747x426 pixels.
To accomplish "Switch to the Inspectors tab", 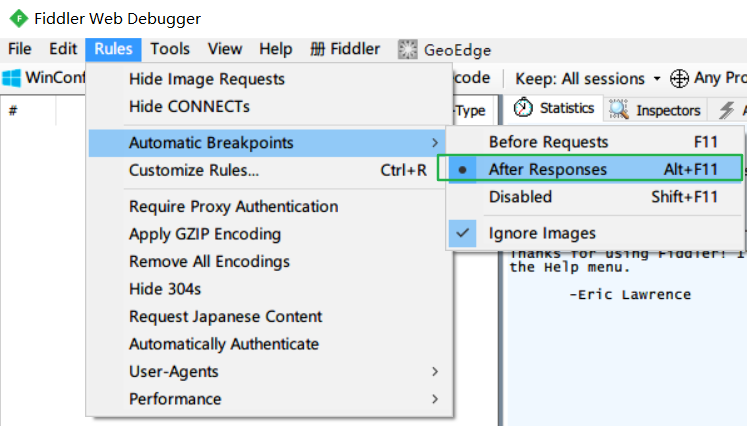I will 655,110.
